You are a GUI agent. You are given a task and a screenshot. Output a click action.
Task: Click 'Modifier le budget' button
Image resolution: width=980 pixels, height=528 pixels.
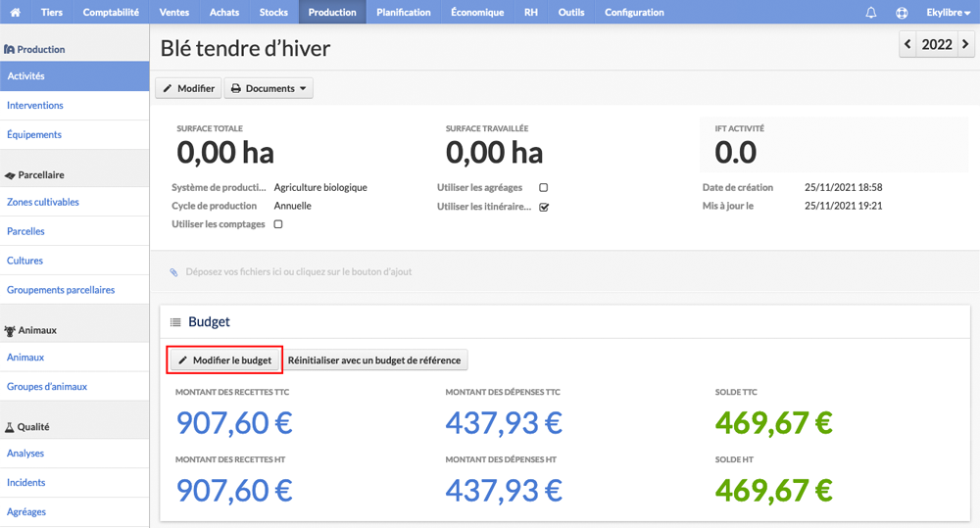coord(225,360)
